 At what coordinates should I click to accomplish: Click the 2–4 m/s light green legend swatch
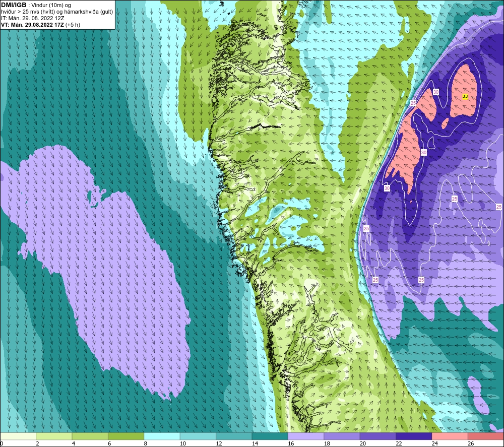click(x=54, y=436)
